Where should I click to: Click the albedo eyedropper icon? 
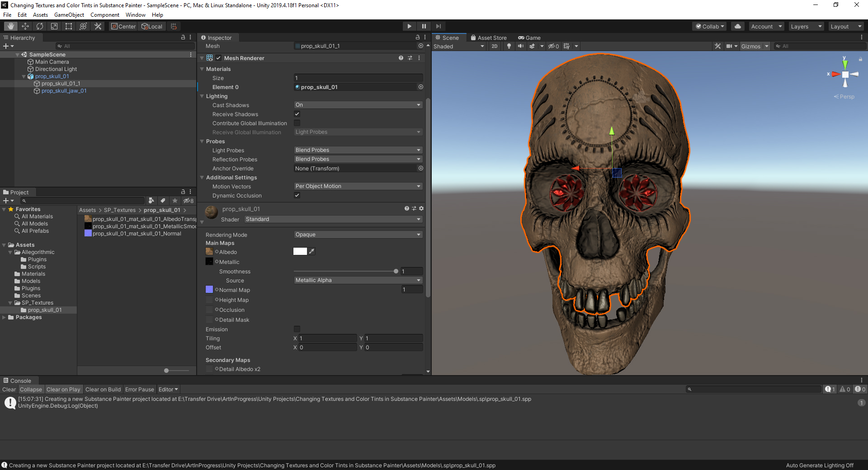312,251
